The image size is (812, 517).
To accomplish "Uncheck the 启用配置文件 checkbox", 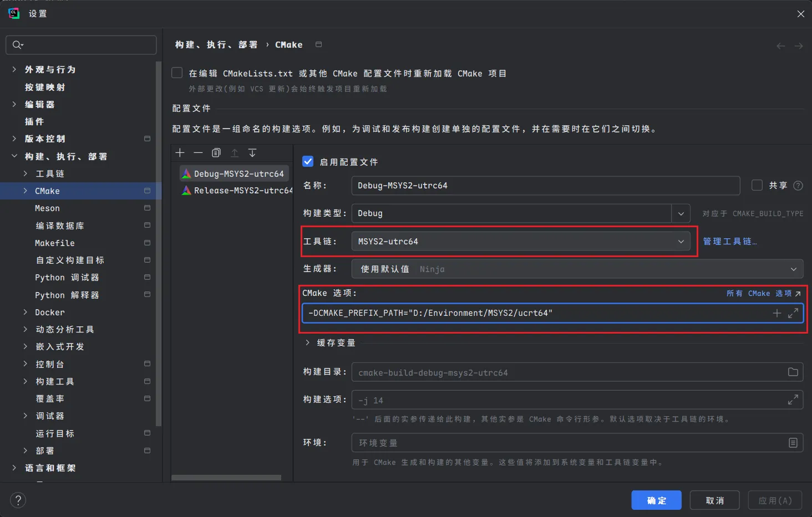I will (x=308, y=161).
